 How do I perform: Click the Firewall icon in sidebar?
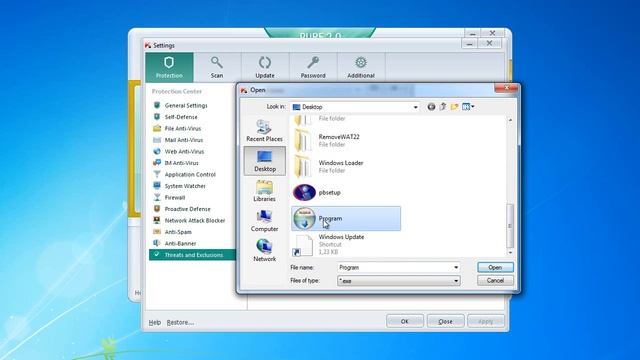point(157,197)
